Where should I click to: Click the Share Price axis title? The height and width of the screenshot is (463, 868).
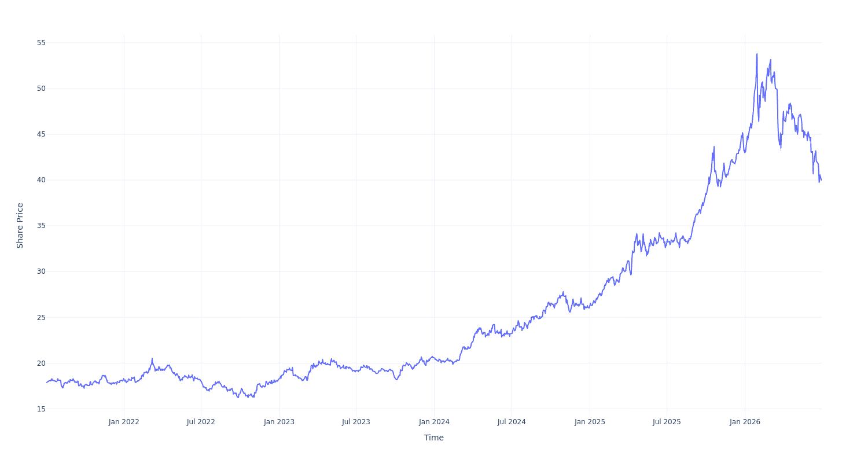pos(20,226)
